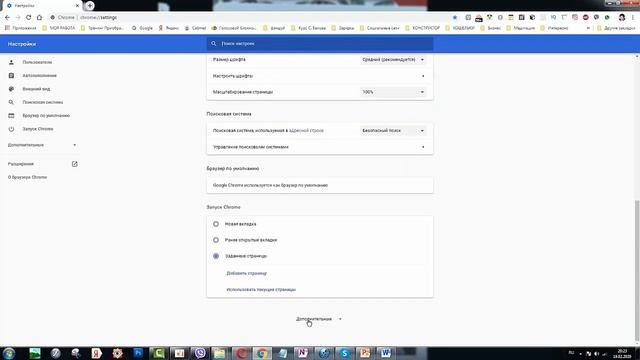The width and height of the screenshot is (640, 360).
Task: Open the Размер шрифта dropdown
Action: pos(393,60)
